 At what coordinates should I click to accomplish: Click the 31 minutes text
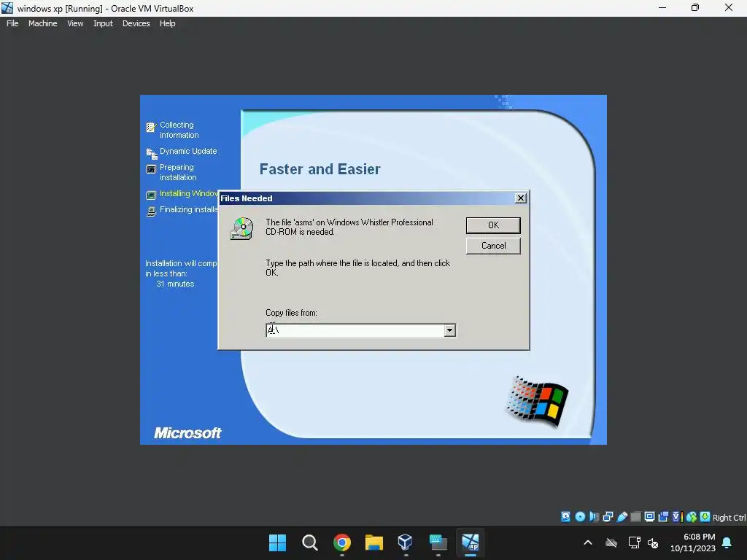click(175, 284)
